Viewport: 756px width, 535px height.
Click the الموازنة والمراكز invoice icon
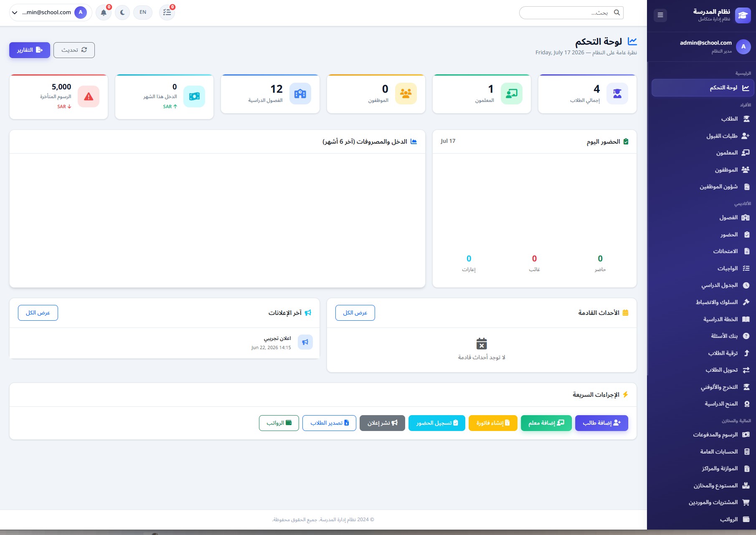(x=746, y=469)
